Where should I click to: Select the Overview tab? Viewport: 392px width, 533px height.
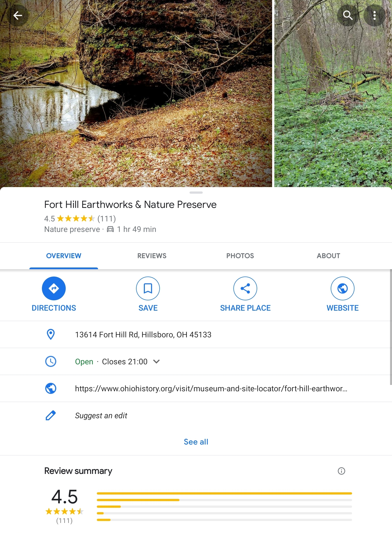pos(63,256)
